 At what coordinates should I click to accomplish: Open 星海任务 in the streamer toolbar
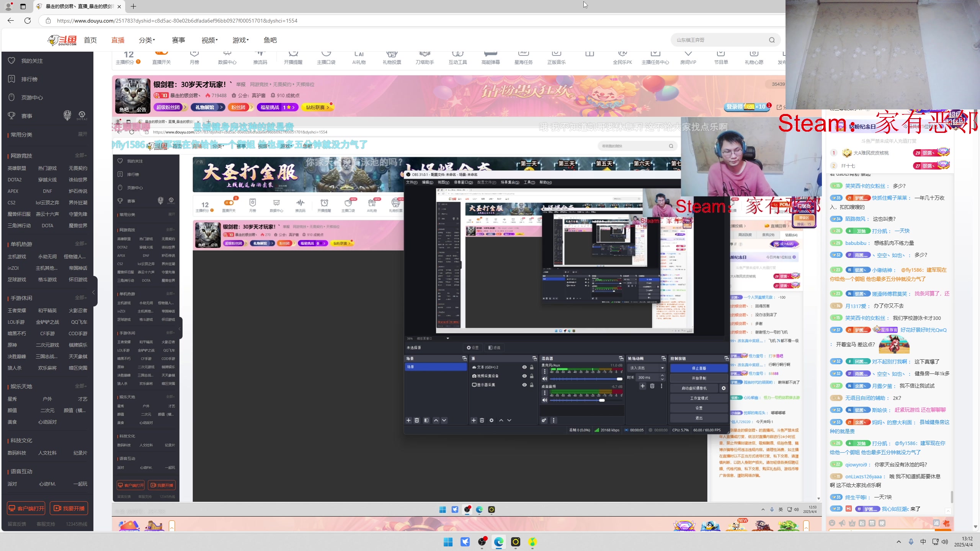pyautogui.click(x=524, y=57)
